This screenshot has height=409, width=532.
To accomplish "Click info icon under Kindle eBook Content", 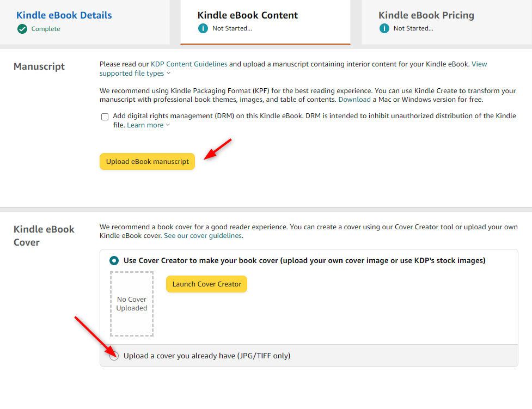I will 203,28.
